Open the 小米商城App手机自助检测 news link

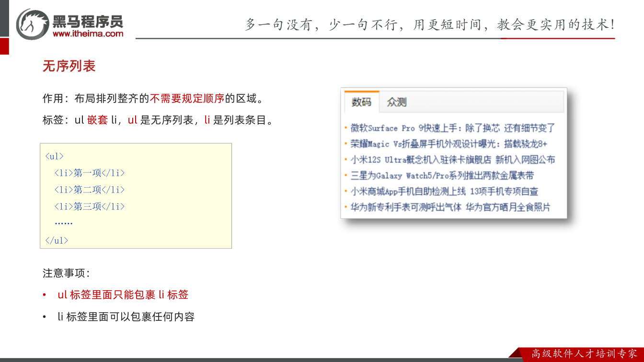pos(444,191)
